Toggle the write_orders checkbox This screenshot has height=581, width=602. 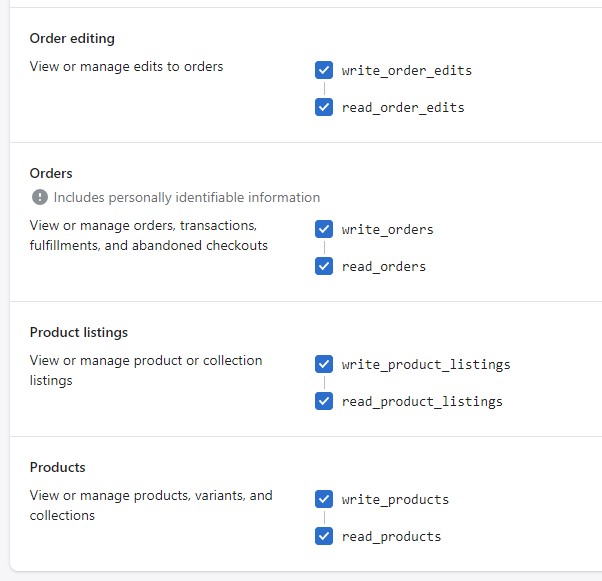point(324,229)
